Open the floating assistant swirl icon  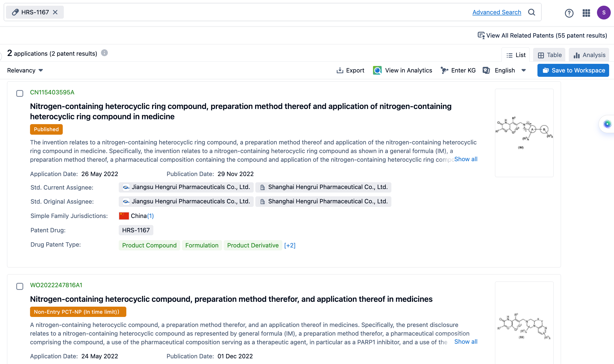click(x=607, y=124)
